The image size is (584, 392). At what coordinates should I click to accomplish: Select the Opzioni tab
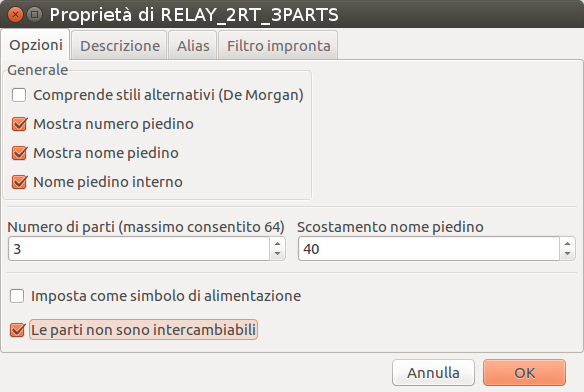tap(36, 45)
